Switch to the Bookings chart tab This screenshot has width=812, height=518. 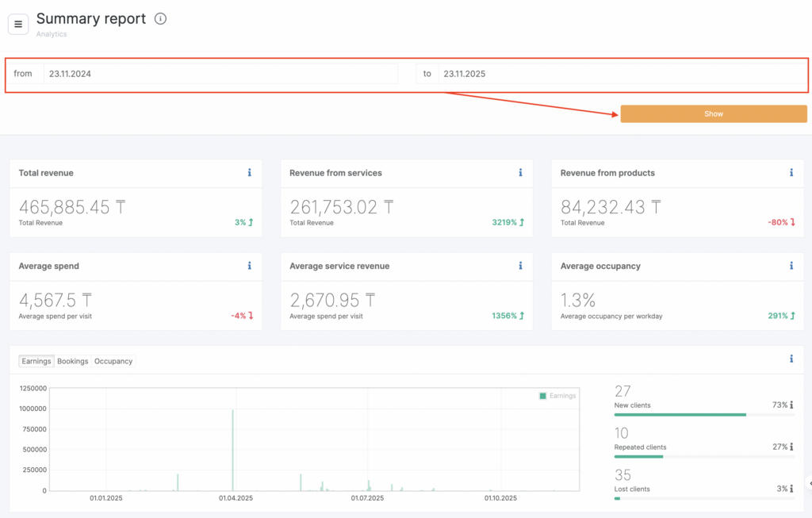click(x=73, y=361)
